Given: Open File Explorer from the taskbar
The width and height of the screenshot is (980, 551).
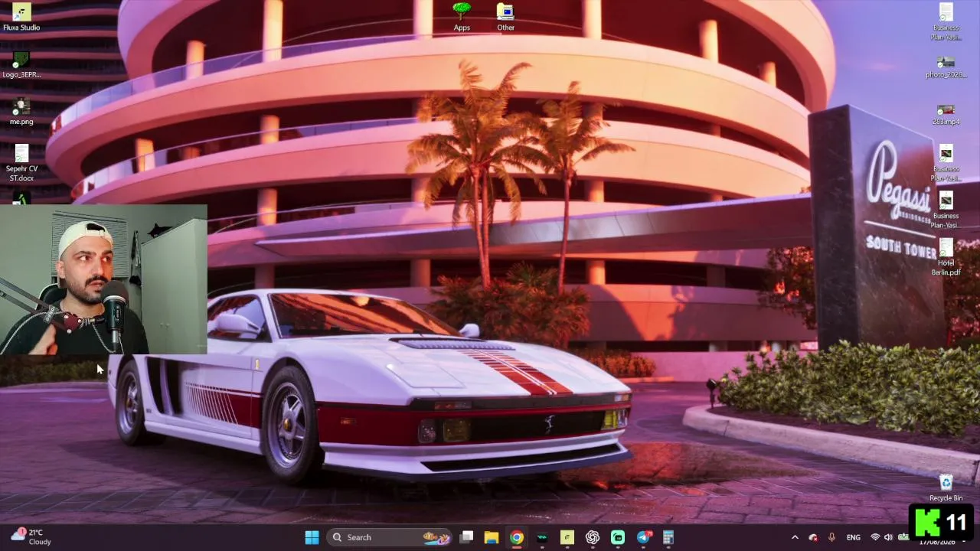Looking at the screenshot, I should (x=491, y=537).
